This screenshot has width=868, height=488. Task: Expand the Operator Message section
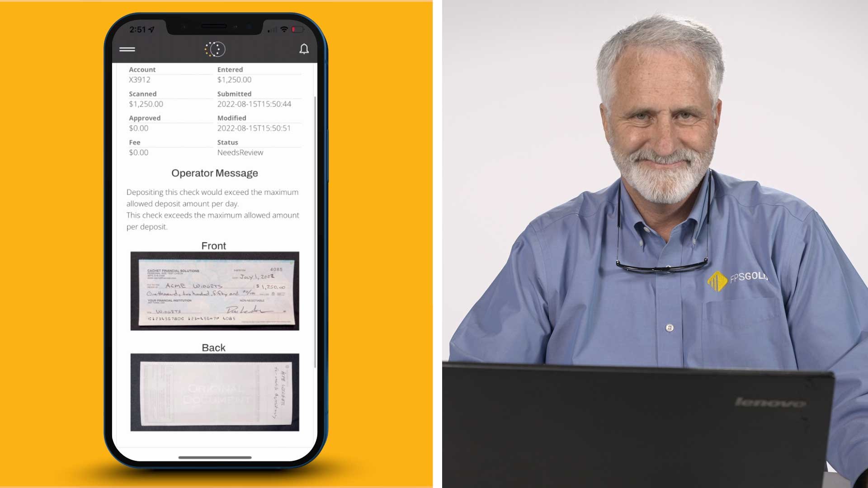click(214, 173)
